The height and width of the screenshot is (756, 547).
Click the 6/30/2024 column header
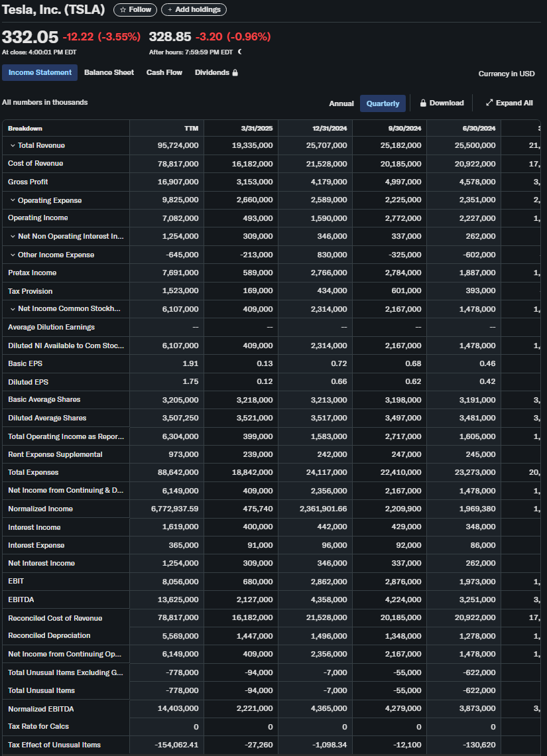(x=479, y=129)
